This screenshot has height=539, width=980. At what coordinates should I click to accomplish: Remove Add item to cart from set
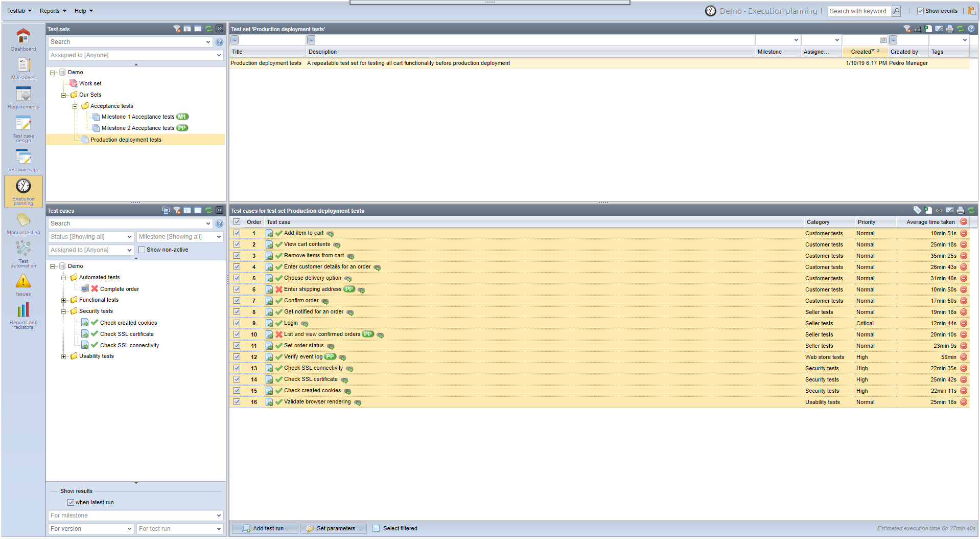click(964, 233)
